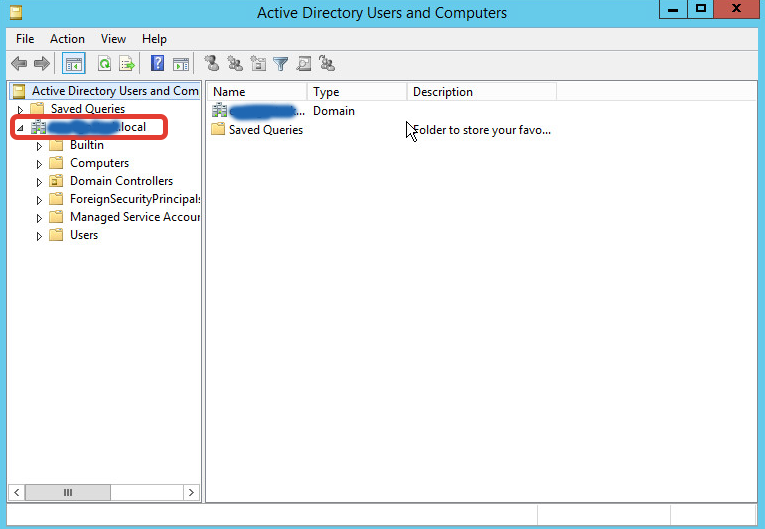The width and height of the screenshot is (765, 529).
Task: Expand the Domain Controllers node arrow
Action: pos(40,182)
